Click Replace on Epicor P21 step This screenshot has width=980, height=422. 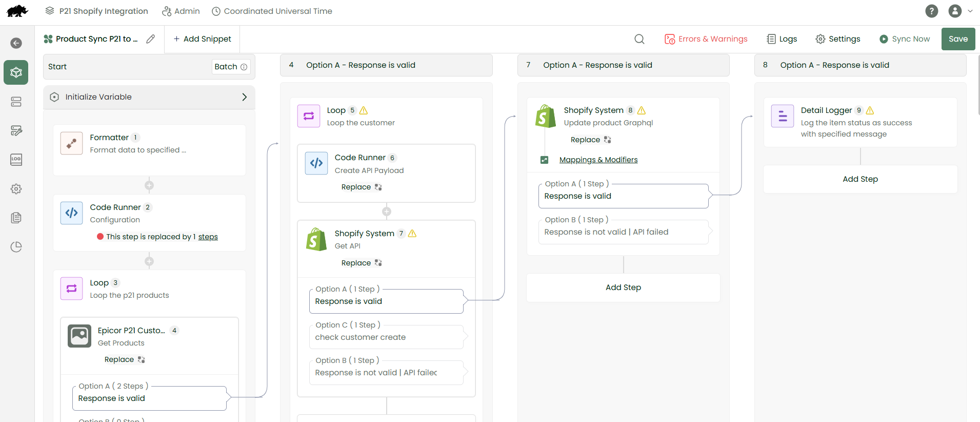[x=125, y=359]
